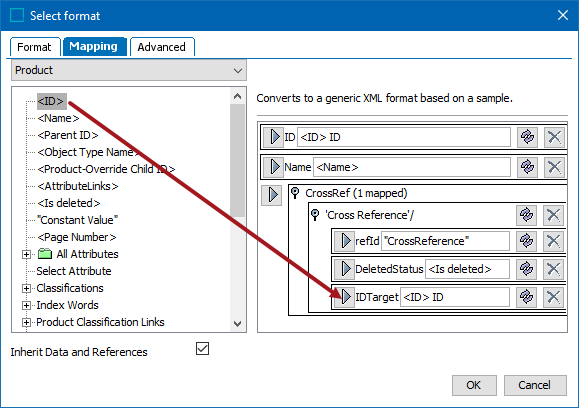Click the map arrow icon beside IDTarget
Screen dimensions: 579x408
click(x=345, y=297)
